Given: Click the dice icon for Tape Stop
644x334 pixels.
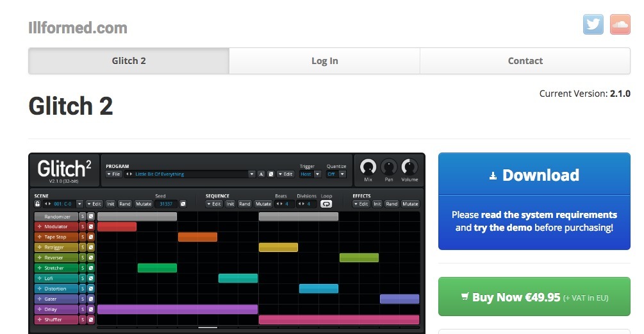Looking at the screenshot, I should pyautogui.click(x=91, y=237).
